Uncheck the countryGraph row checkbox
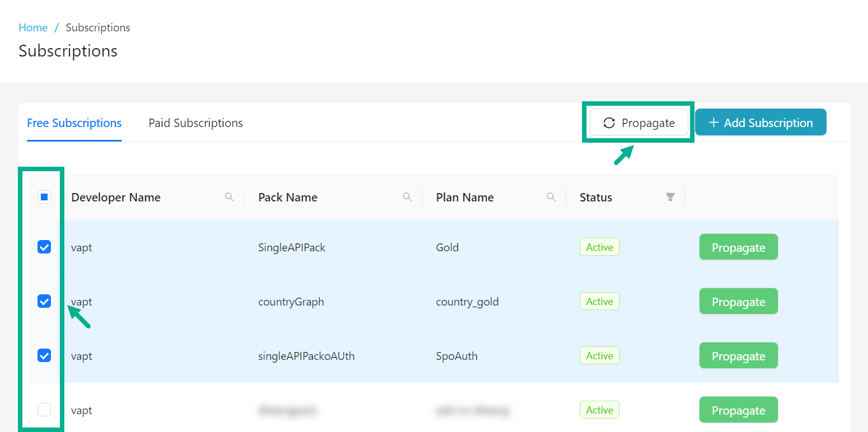868x432 pixels. tap(44, 301)
